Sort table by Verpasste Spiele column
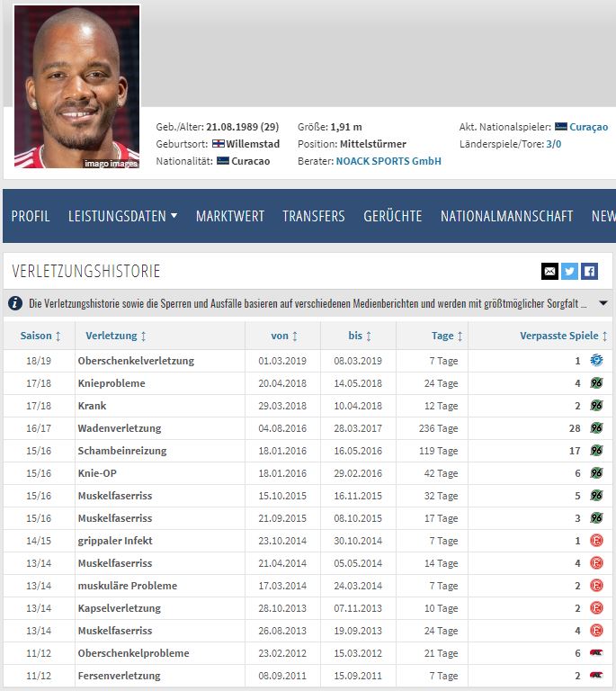Image resolution: width=616 pixels, height=691 pixels. point(564,336)
